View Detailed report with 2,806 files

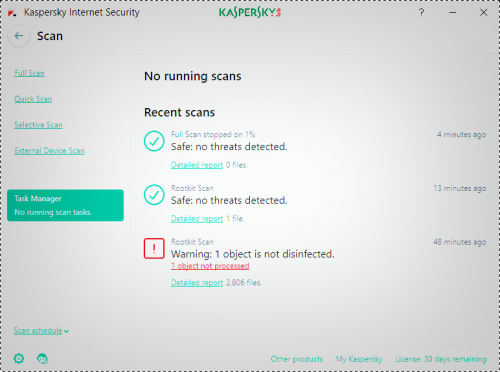point(197,283)
